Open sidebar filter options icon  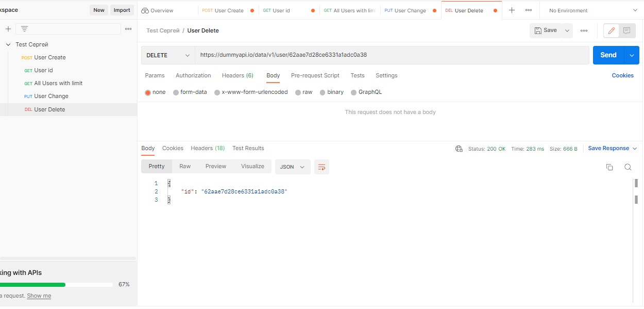pyautogui.click(x=24, y=28)
